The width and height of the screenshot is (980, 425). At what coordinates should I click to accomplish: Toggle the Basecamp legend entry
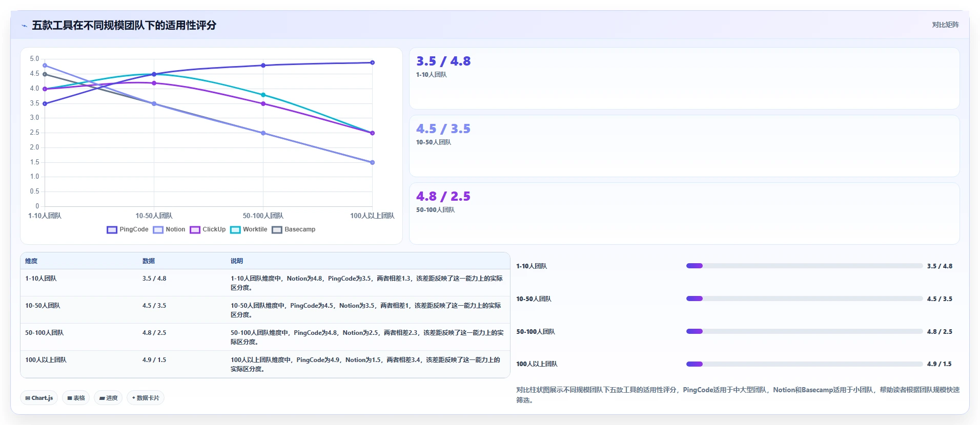[x=294, y=229]
